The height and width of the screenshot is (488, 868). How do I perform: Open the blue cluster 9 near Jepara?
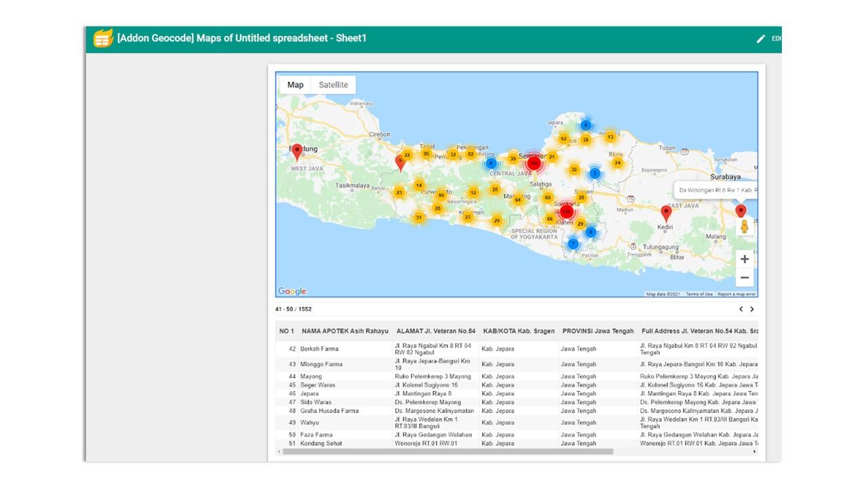(585, 125)
